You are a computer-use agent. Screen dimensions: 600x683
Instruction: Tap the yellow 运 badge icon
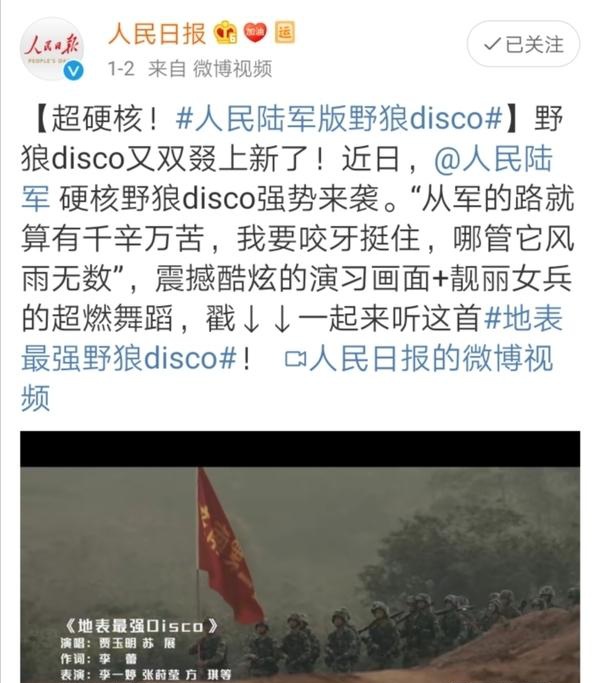[285, 32]
